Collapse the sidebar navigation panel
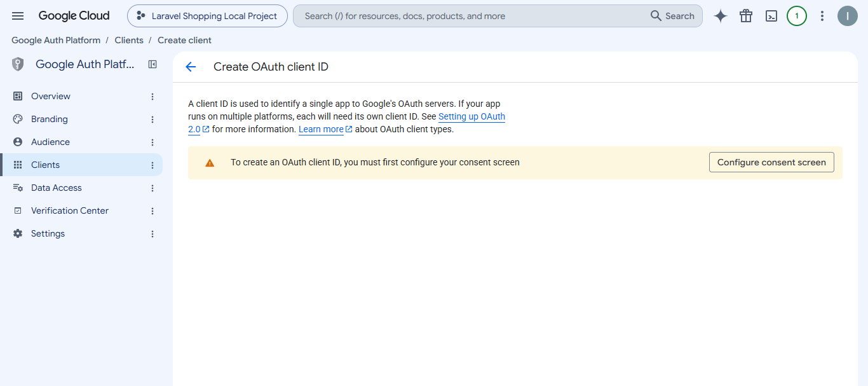The height and width of the screenshot is (386, 868). tap(153, 64)
